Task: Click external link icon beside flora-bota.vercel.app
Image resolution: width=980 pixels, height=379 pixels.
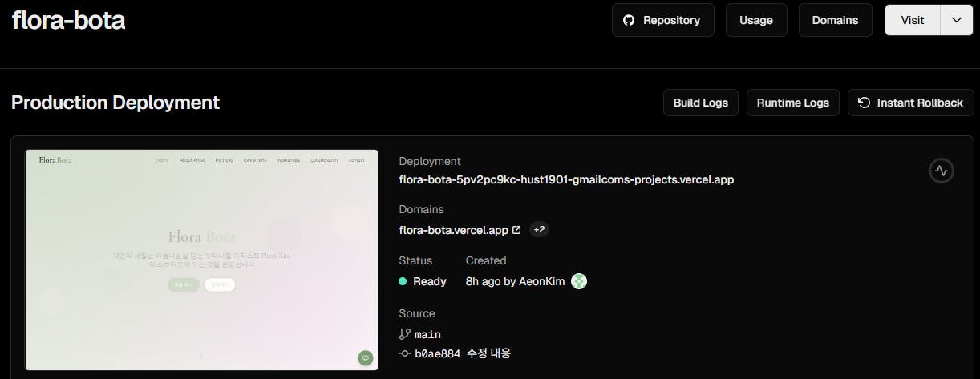Action: 516,230
